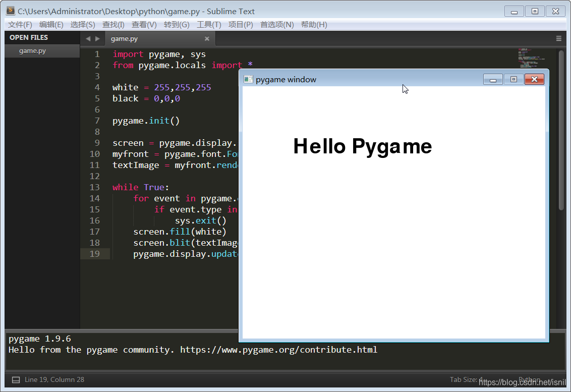Go to next tab arrow
Viewport: 571px width, 392px height.
pos(97,39)
